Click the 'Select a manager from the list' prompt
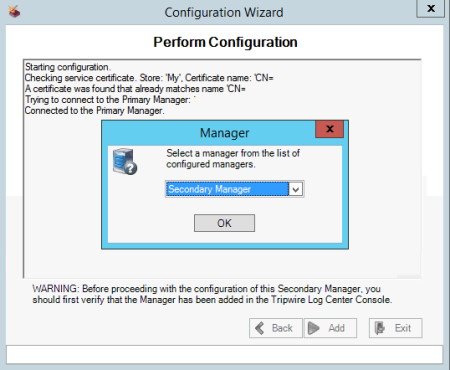Viewport: 450px width, 370px height. click(x=233, y=159)
